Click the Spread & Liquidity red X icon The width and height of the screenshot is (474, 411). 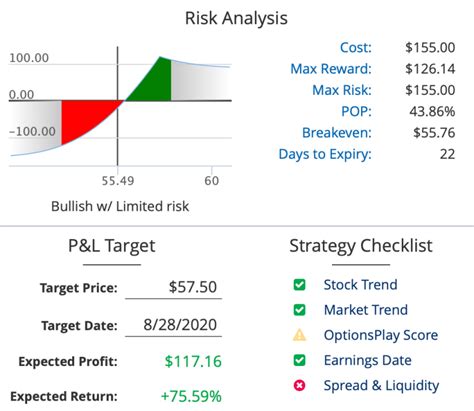click(x=299, y=386)
